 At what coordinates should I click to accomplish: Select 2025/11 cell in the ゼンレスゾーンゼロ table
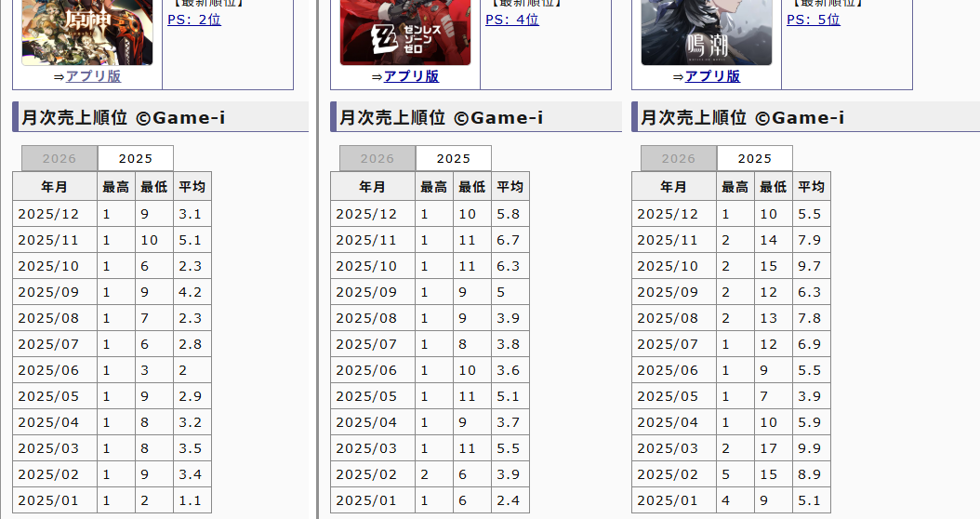click(373, 240)
